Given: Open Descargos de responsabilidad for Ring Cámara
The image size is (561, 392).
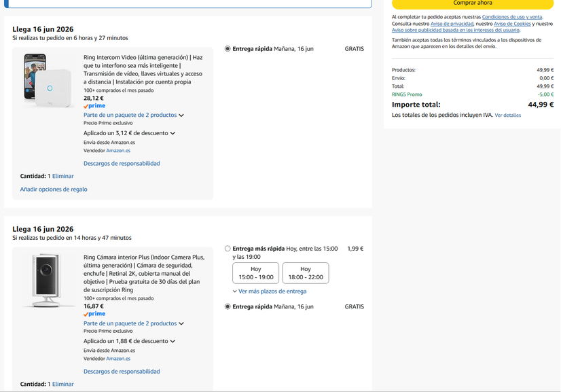Looking at the screenshot, I should coord(122,372).
